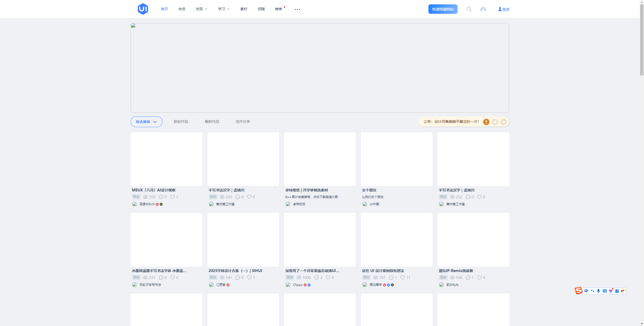Expand the 发现 navigation menu
The width and height of the screenshot is (644, 326).
pyautogui.click(x=202, y=9)
